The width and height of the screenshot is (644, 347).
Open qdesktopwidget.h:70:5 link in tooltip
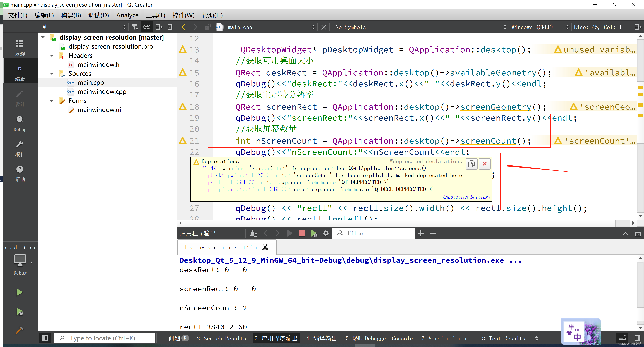[238, 175]
